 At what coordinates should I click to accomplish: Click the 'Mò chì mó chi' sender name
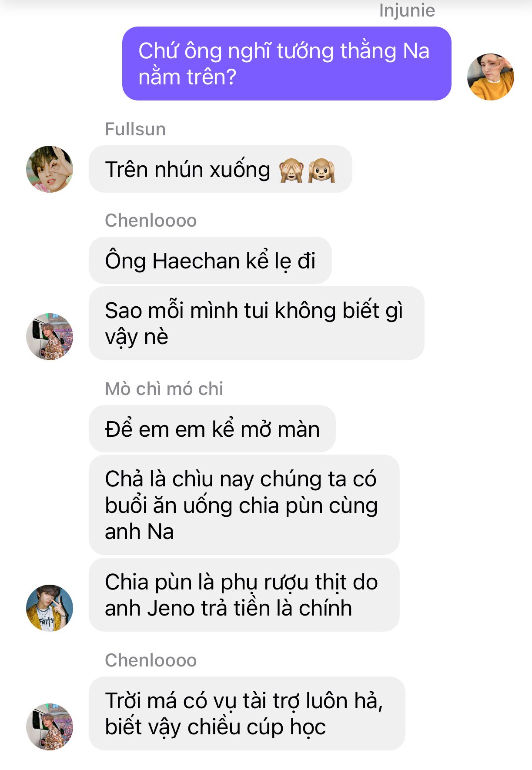164,389
